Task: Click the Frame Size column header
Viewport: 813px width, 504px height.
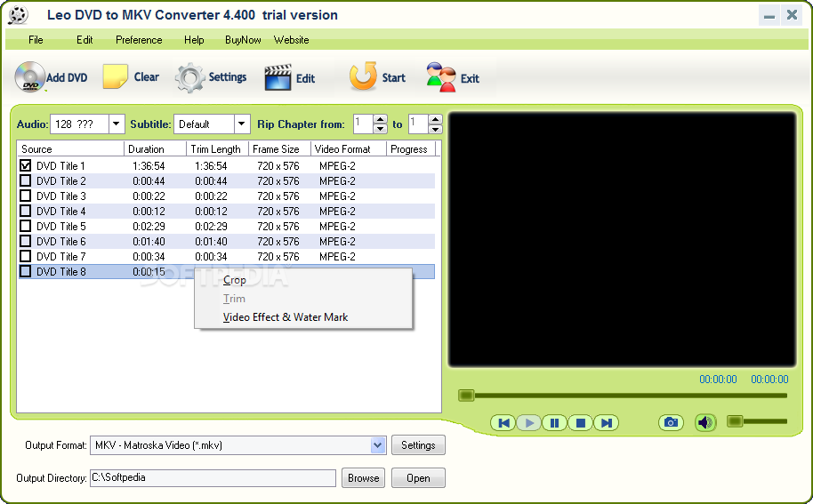Action: point(279,149)
